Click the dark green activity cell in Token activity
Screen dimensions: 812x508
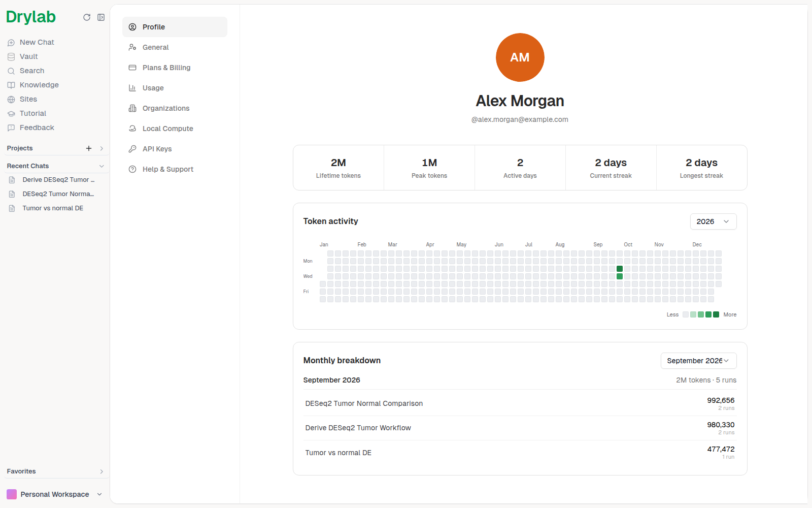tap(620, 269)
